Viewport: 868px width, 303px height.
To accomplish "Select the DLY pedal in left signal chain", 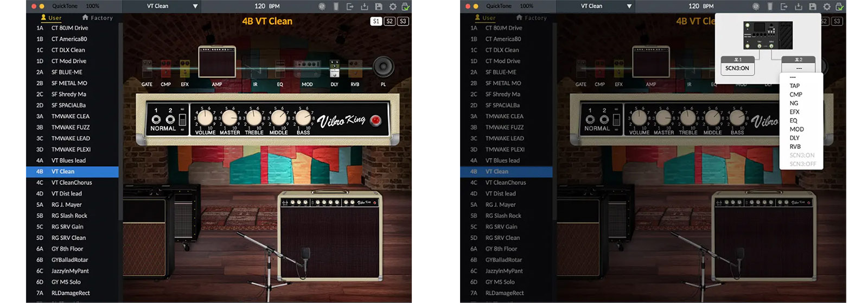I will 334,69.
